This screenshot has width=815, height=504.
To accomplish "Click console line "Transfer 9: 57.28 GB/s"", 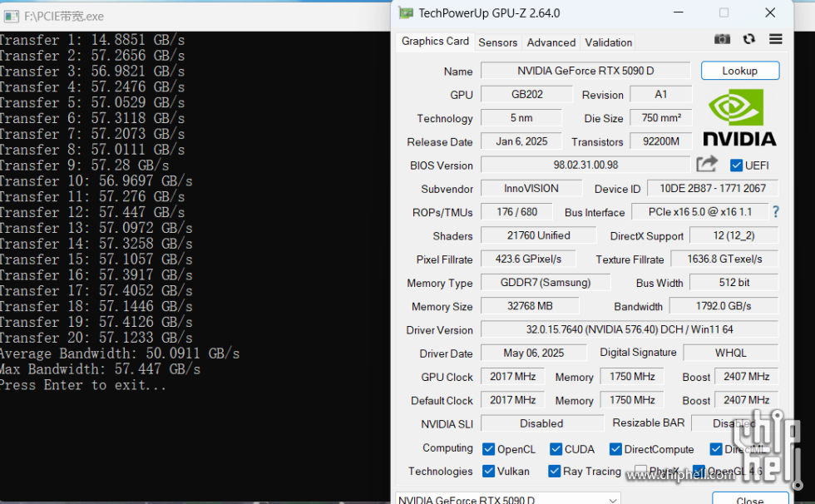I will tap(84, 166).
